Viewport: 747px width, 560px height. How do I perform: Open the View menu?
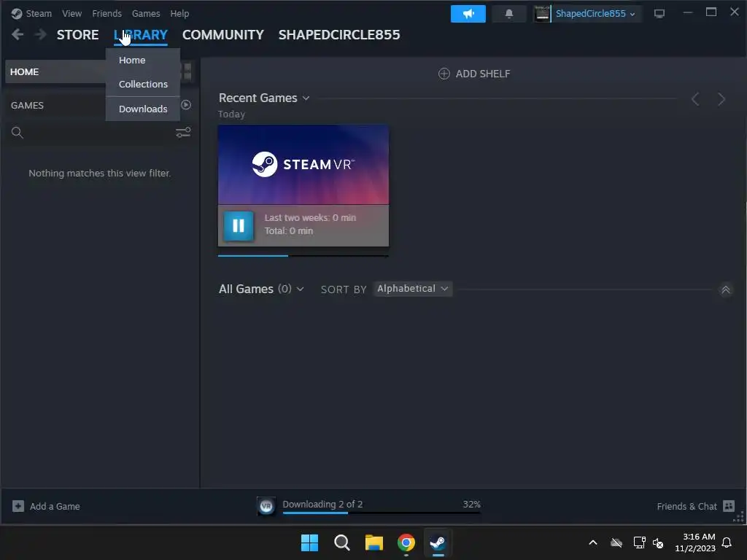coord(71,14)
